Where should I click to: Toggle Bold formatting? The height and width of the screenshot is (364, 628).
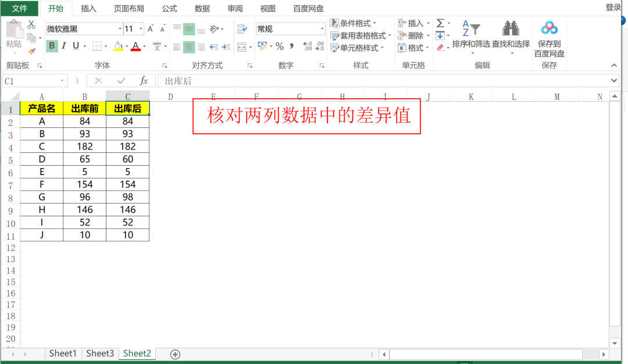pos(52,46)
